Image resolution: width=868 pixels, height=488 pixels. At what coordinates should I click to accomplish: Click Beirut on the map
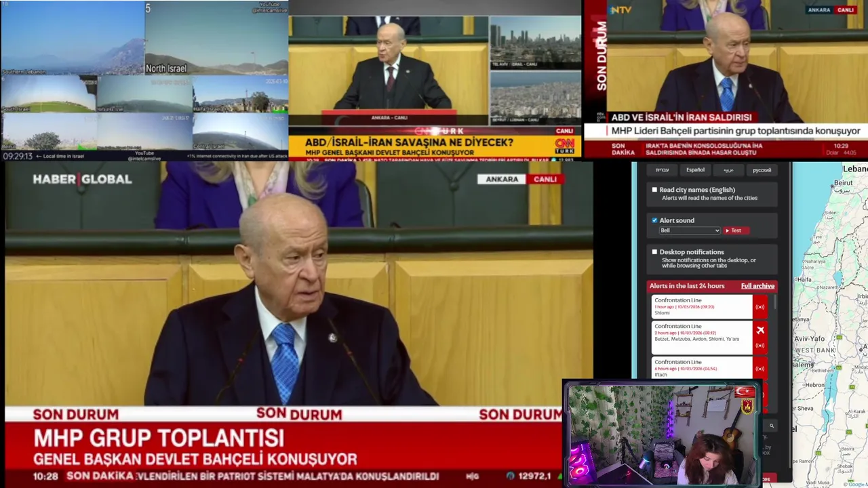pos(843,183)
